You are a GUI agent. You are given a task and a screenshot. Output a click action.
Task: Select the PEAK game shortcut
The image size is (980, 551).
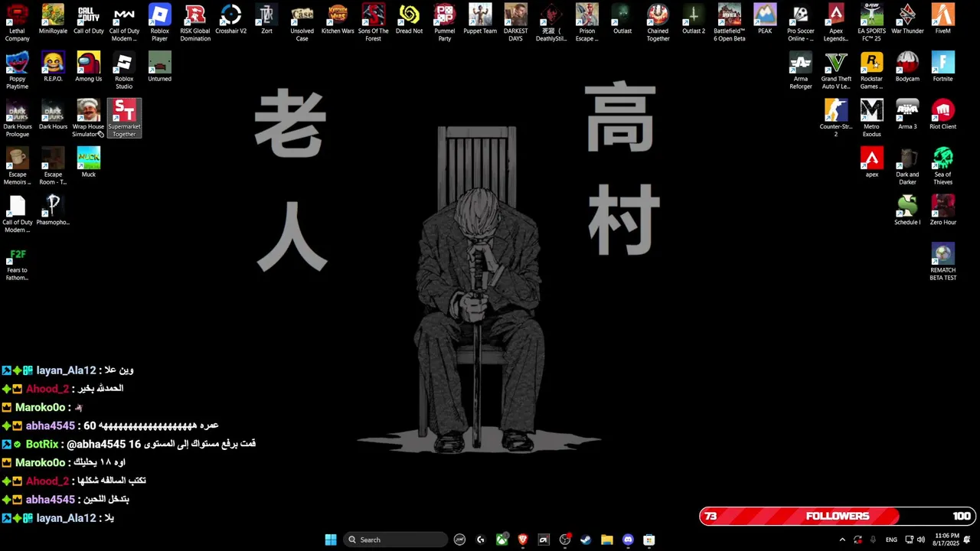pyautogui.click(x=765, y=20)
